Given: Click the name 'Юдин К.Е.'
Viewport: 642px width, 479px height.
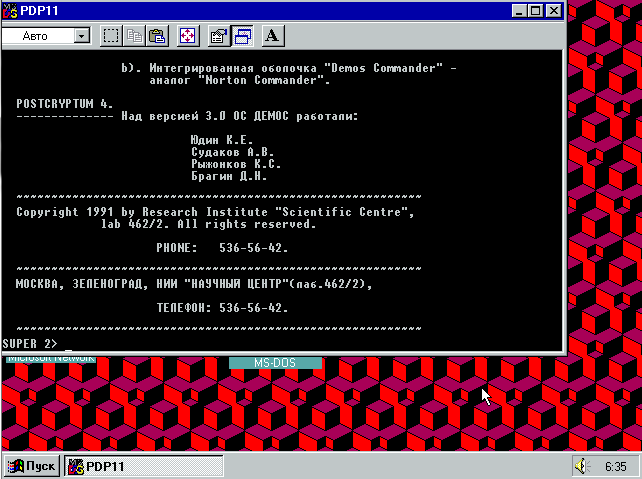Looking at the screenshot, I should tap(222, 140).
